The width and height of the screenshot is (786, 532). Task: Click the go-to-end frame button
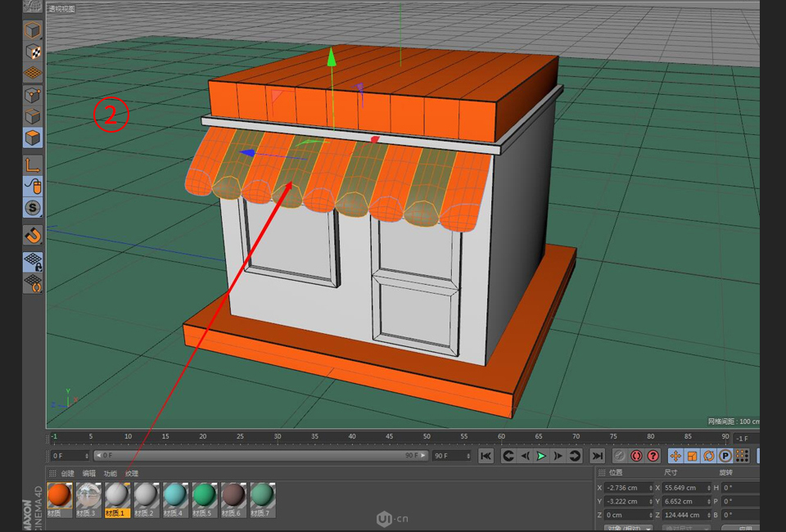tap(598, 455)
